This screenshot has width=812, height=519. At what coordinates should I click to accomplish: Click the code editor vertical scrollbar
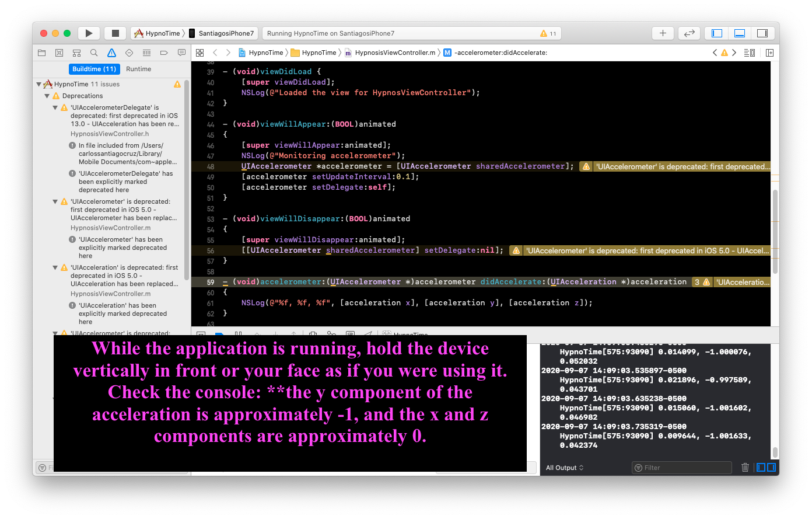[x=775, y=232]
